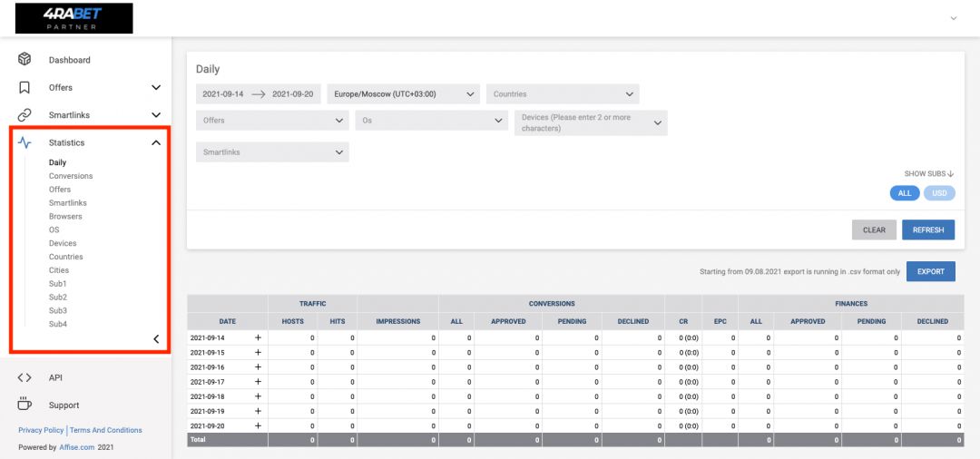Click the Support coffee cup icon
Screen dimensions: 980x459
tap(24, 405)
